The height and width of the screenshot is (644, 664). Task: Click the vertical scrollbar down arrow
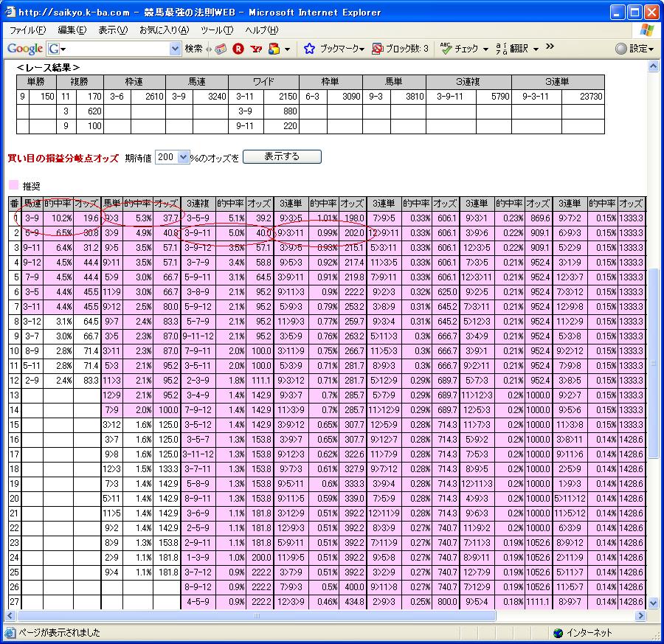pyautogui.click(x=653, y=603)
